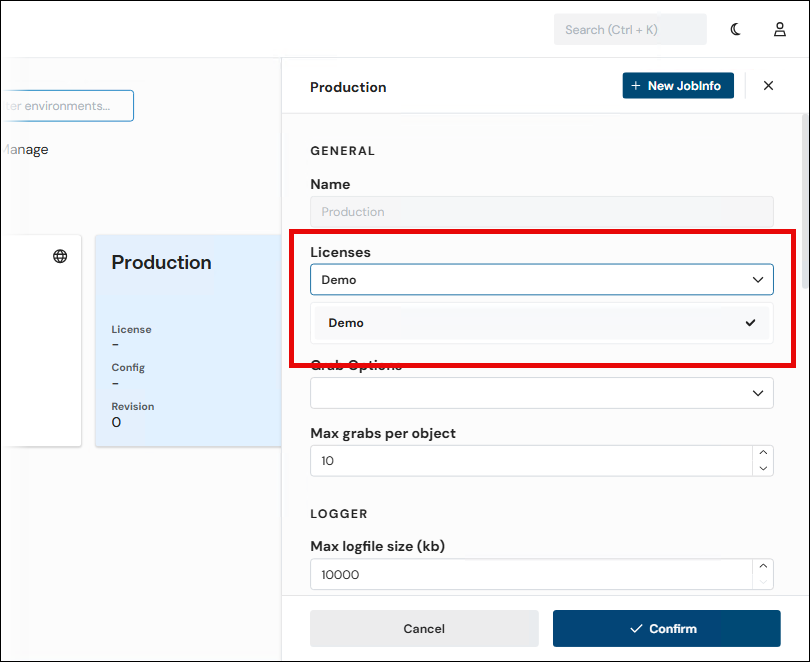Click the disabled Name field
The image size is (810, 662).
click(x=541, y=212)
